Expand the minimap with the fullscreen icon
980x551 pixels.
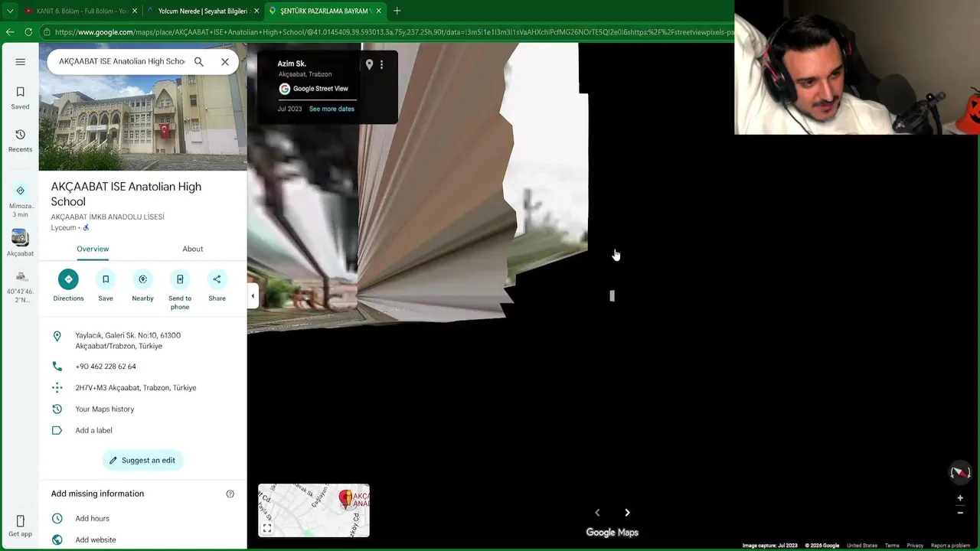pyautogui.click(x=267, y=528)
